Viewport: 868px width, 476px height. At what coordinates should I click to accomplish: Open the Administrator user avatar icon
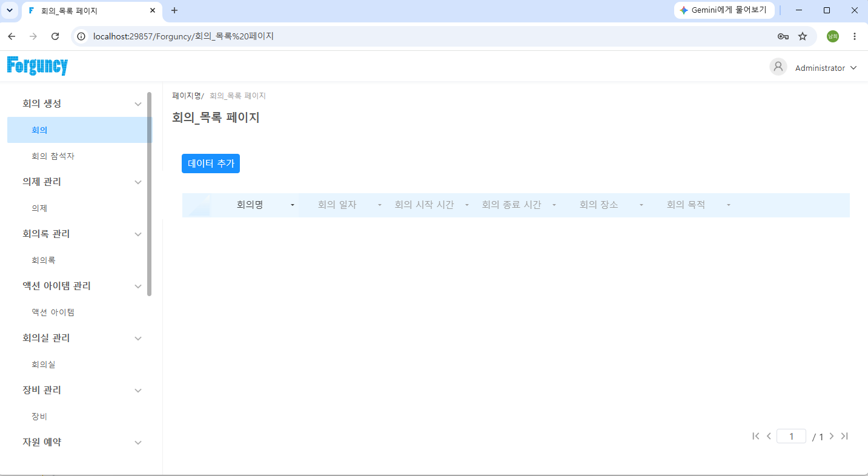[778, 67]
